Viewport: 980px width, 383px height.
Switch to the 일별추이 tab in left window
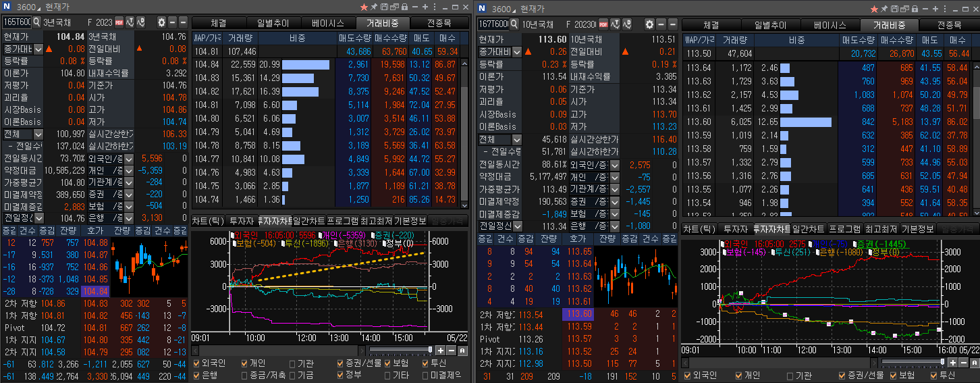273,23
